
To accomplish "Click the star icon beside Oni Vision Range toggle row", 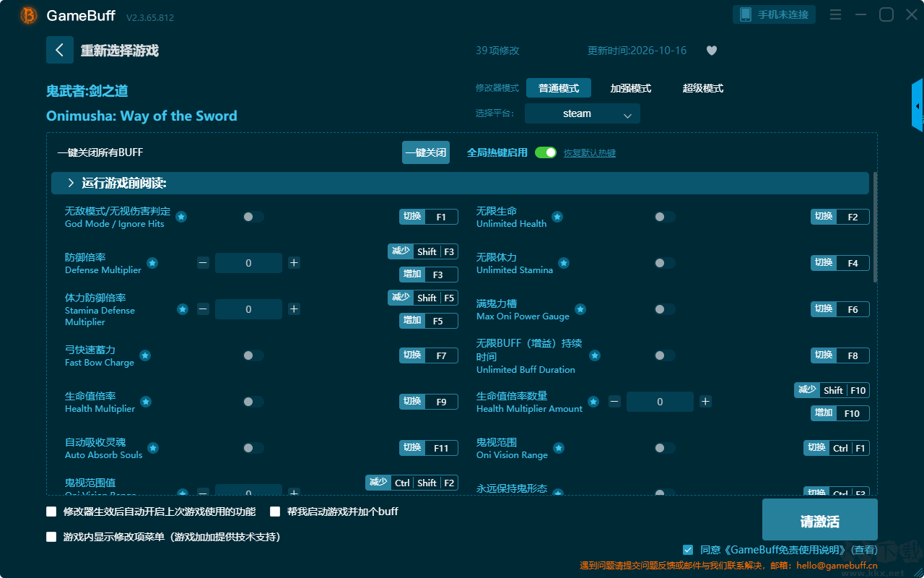I will tap(559, 448).
